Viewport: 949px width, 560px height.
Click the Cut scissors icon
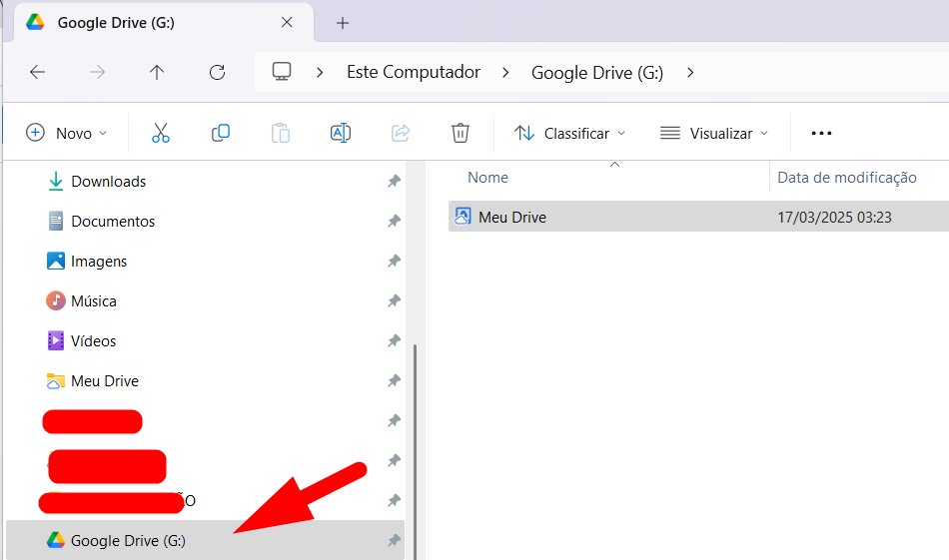161,133
